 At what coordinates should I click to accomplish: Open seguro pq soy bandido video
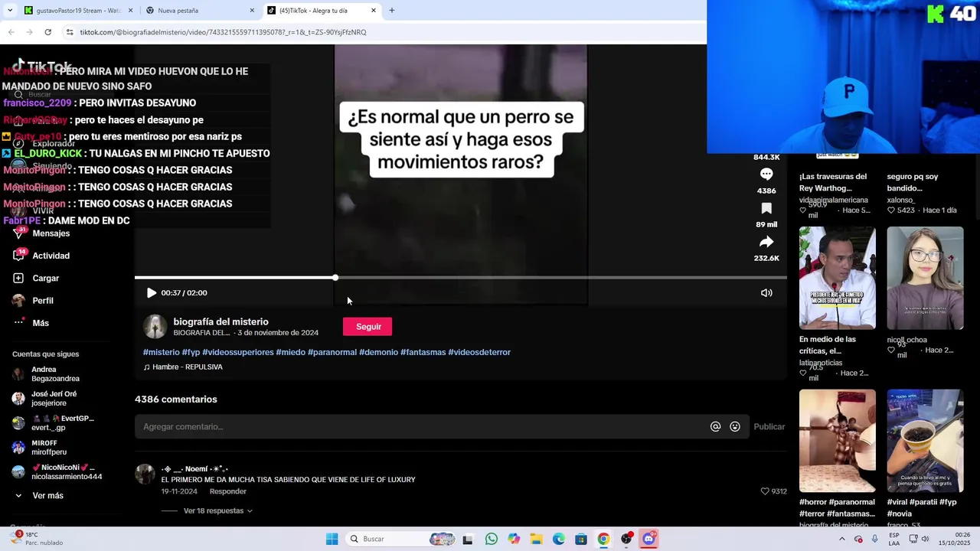[913, 182]
